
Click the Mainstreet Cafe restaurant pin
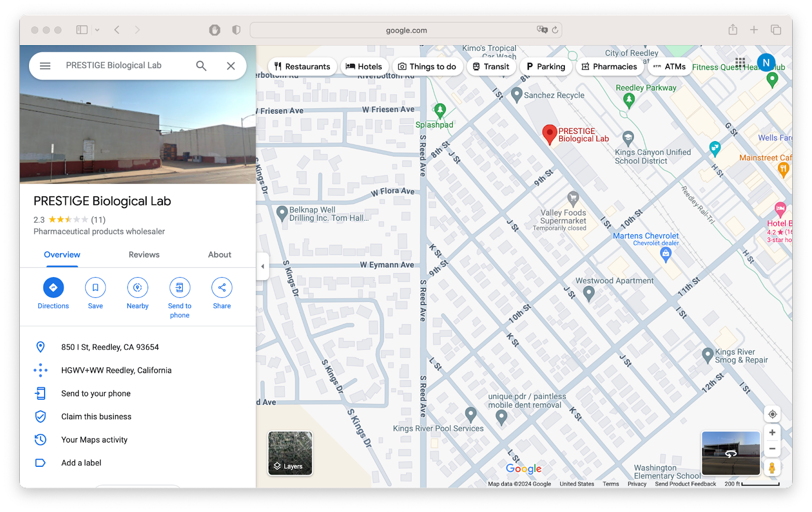(x=783, y=170)
